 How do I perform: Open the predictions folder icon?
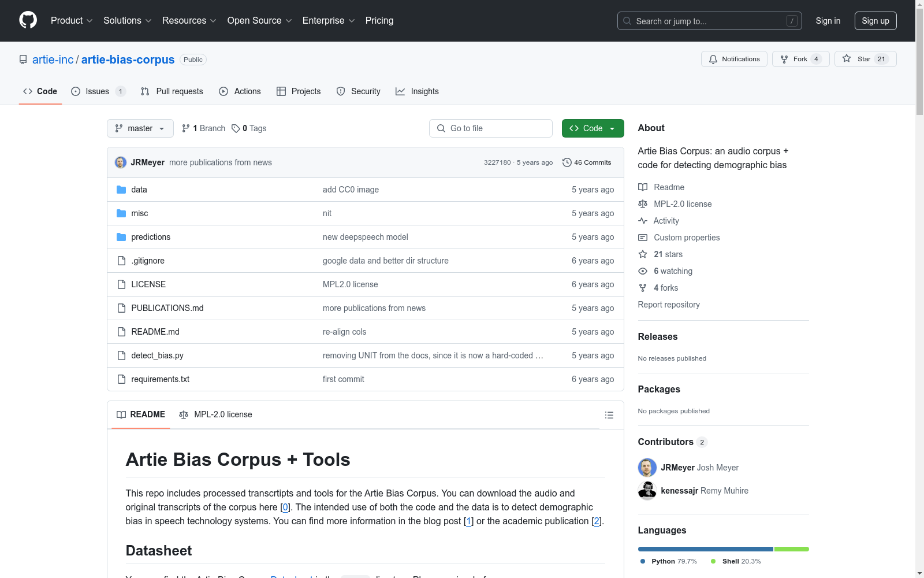(121, 237)
